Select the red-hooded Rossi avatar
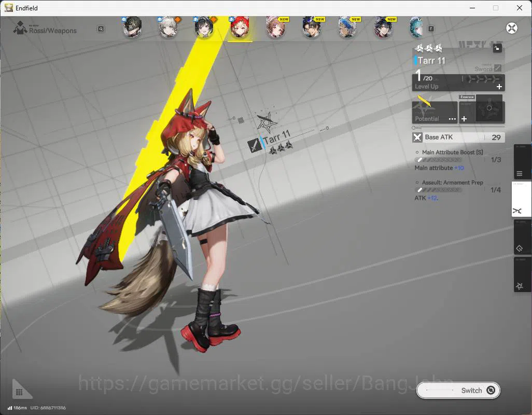 pyautogui.click(x=240, y=27)
